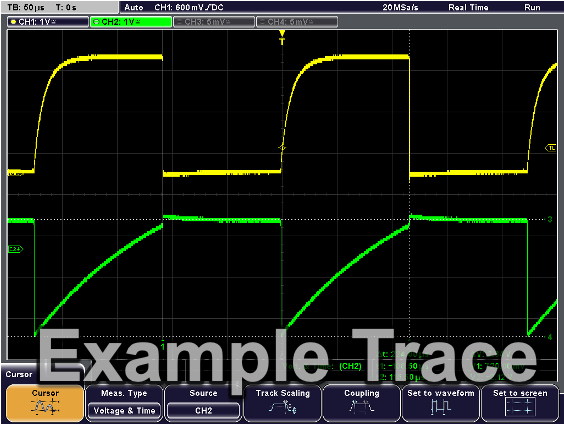
Task: Click vertical cursor 1 marker label
Action: (163, 346)
